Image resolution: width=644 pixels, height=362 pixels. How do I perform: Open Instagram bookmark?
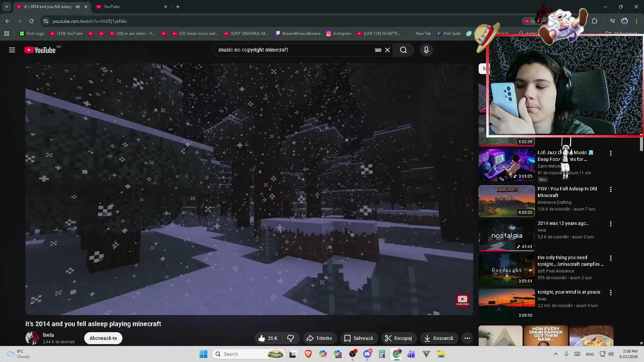pos(339,34)
